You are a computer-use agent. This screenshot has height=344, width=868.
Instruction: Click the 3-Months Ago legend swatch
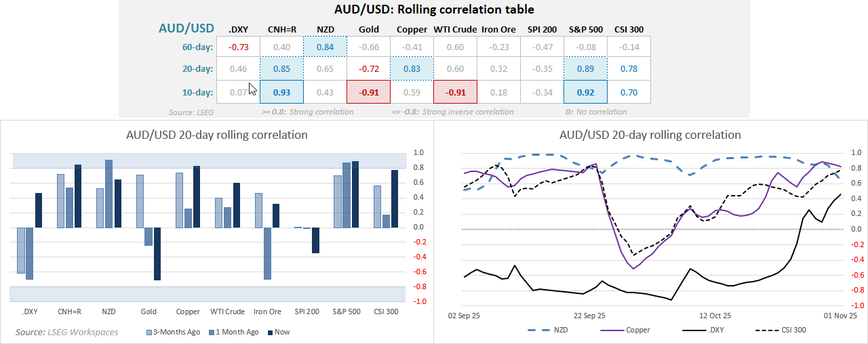click(x=151, y=332)
